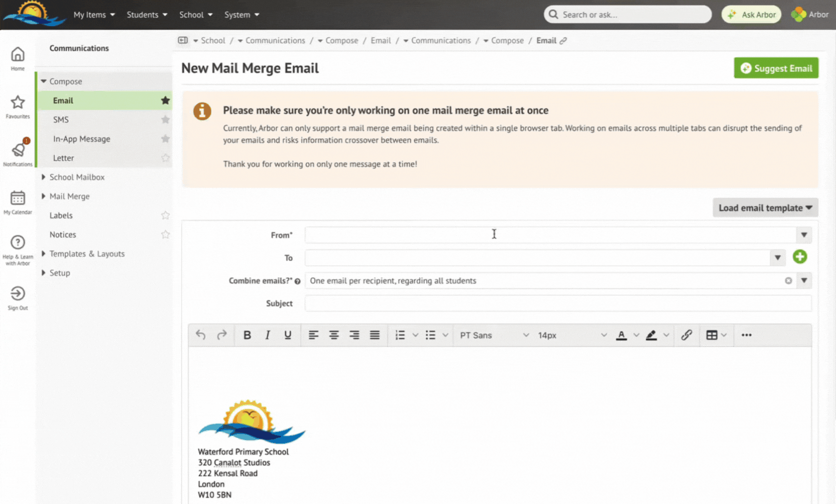Open the PT Sans font dropdown
This screenshot has width=836, height=504.
click(x=494, y=335)
